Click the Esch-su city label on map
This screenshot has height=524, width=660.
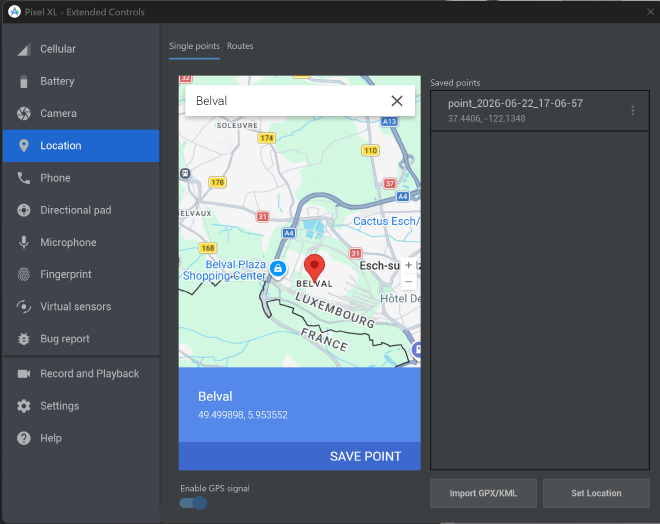pos(379,266)
